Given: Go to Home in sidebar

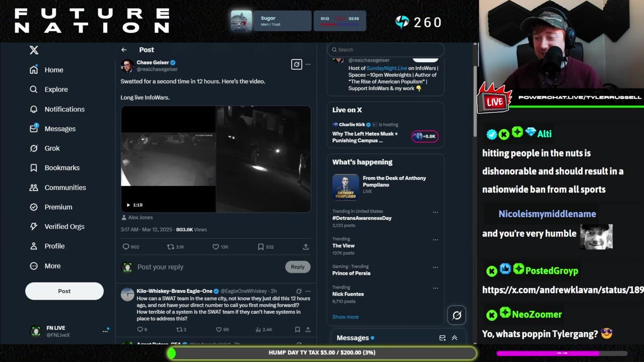Looking at the screenshot, I should point(46,70).
